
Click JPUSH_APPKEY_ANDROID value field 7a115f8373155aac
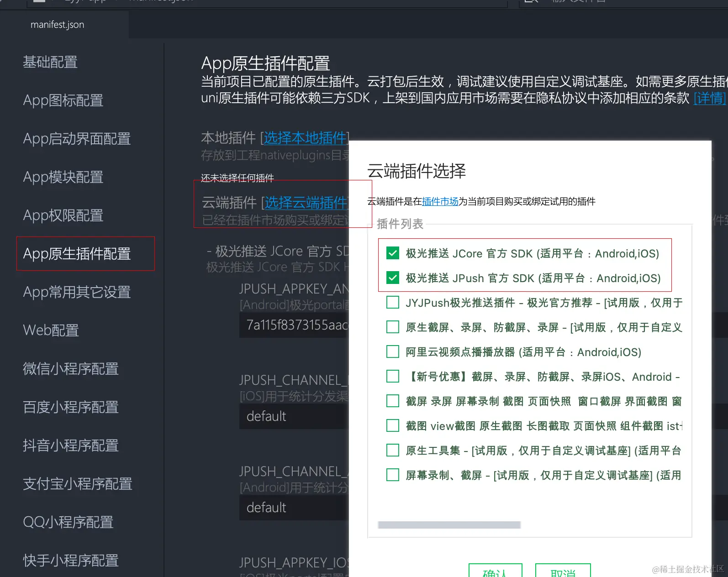click(295, 325)
